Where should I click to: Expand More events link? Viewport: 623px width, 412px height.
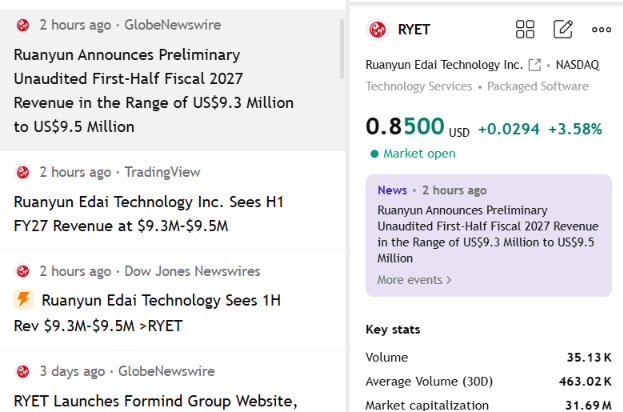[x=414, y=280]
